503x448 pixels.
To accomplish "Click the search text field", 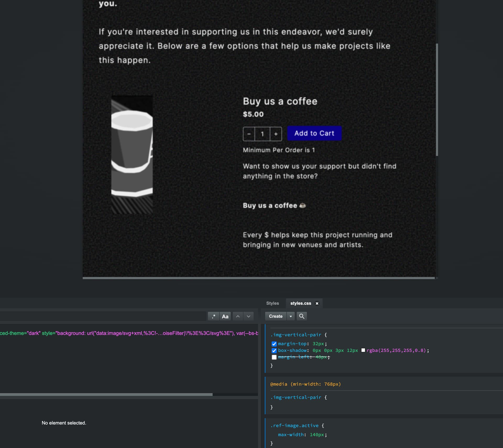I will coord(103,316).
